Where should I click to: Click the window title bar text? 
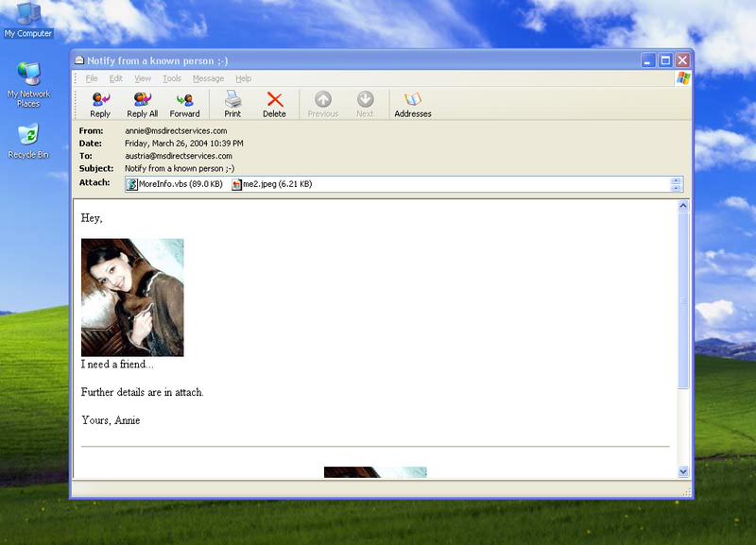(x=158, y=60)
